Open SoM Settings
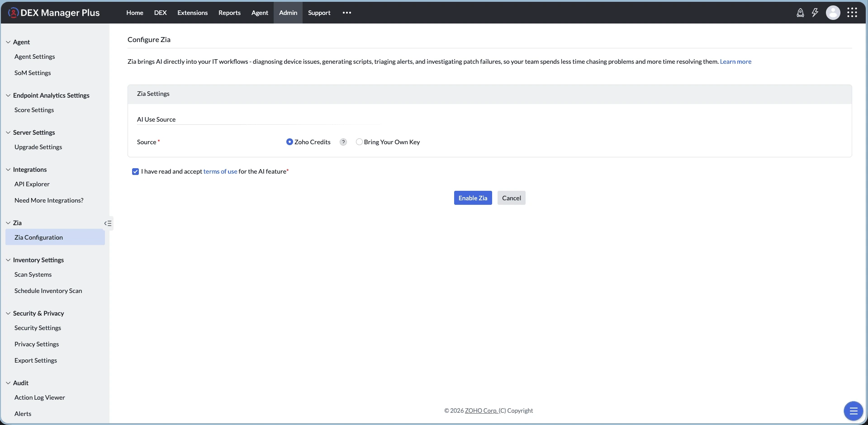Screen dimensions: 868x425 pyautogui.click(x=33, y=73)
